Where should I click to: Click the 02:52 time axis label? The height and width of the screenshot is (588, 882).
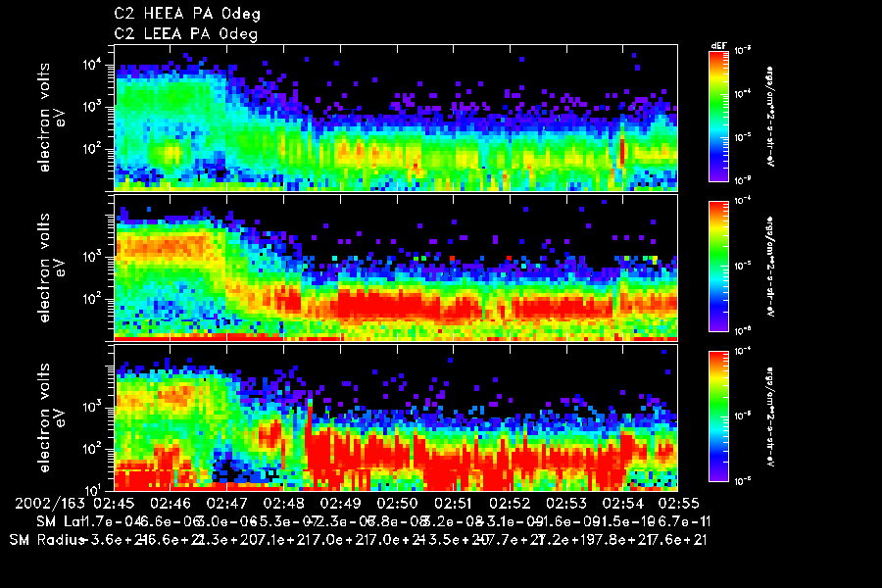(x=510, y=503)
